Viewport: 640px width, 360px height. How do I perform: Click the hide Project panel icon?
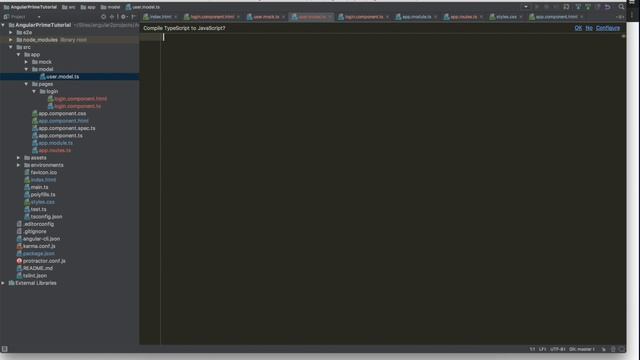[133, 17]
